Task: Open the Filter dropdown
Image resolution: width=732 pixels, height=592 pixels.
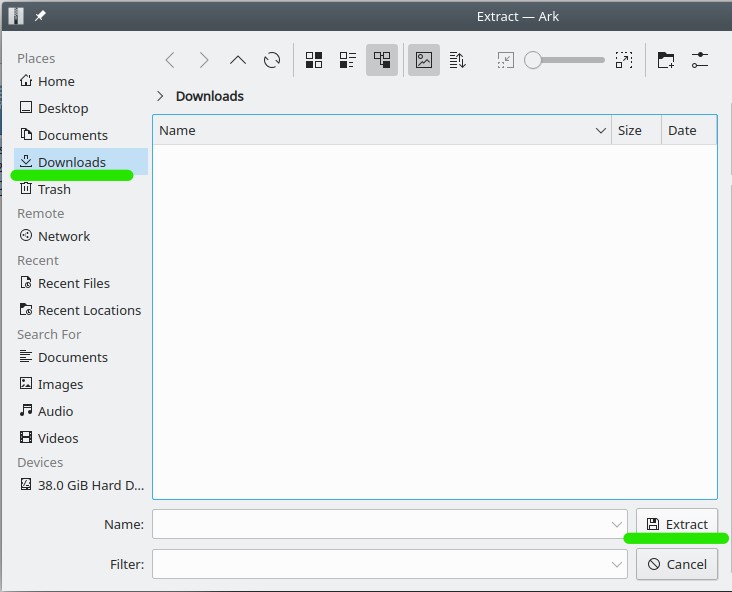Action: click(617, 564)
